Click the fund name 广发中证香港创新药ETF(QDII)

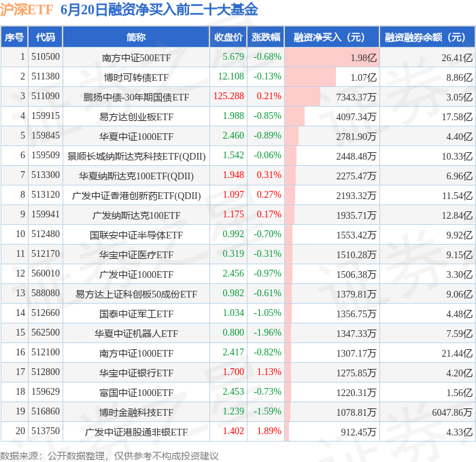(136, 196)
